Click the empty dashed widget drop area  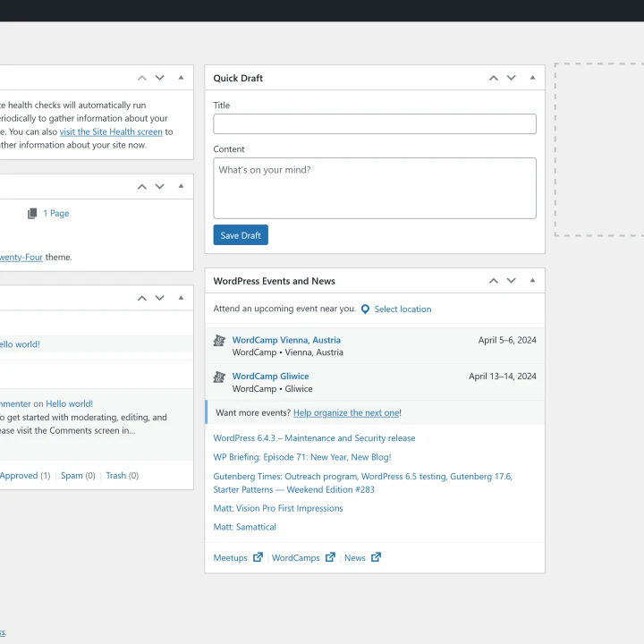599,149
